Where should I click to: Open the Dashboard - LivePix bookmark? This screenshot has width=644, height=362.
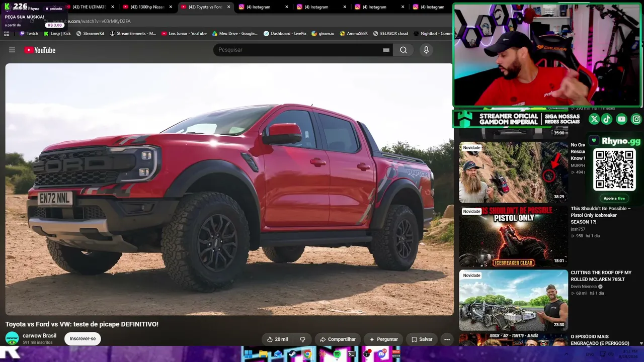point(285,34)
